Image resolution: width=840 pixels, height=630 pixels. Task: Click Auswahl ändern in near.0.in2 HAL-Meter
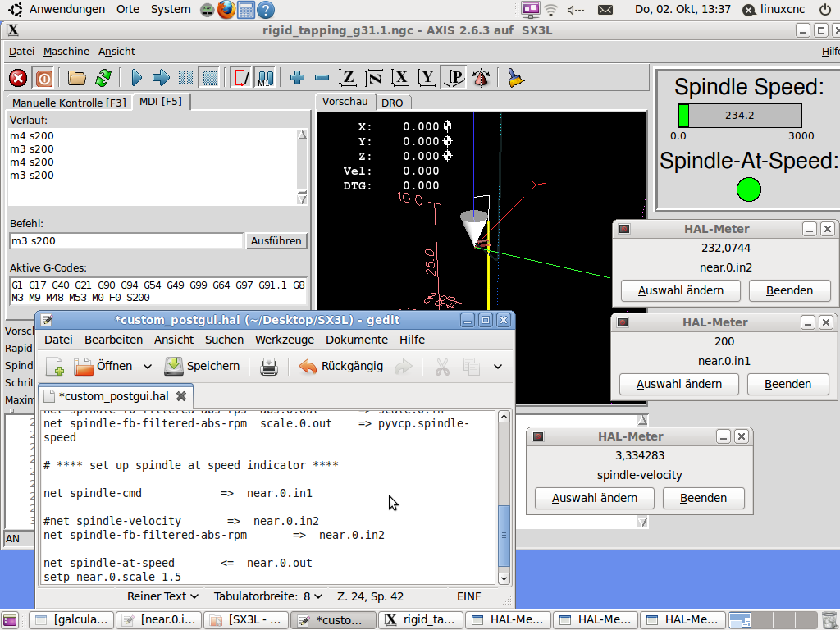[x=680, y=290]
